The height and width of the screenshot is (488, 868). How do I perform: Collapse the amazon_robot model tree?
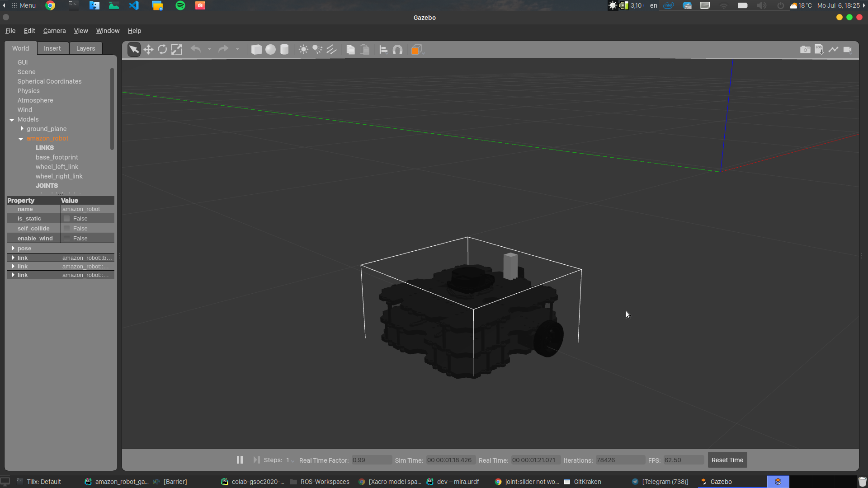click(21, 139)
